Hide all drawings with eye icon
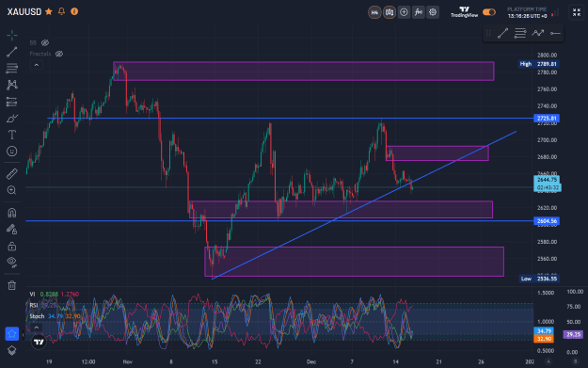588x368 pixels. 11,263
